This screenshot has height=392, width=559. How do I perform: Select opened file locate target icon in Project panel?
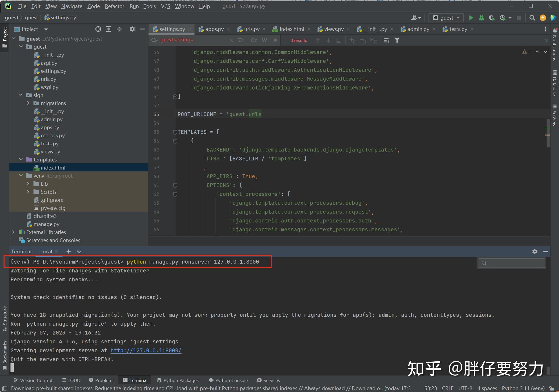(x=98, y=29)
